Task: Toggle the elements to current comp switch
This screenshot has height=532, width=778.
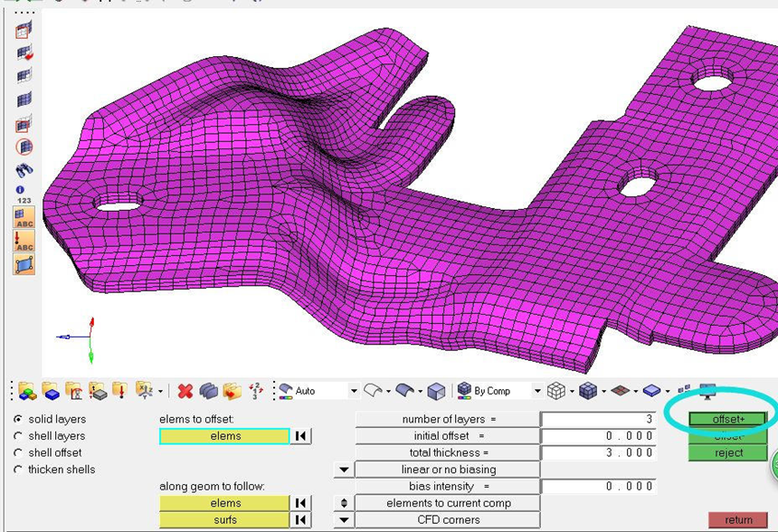Action: pyautogui.click(x=344, y=503)
